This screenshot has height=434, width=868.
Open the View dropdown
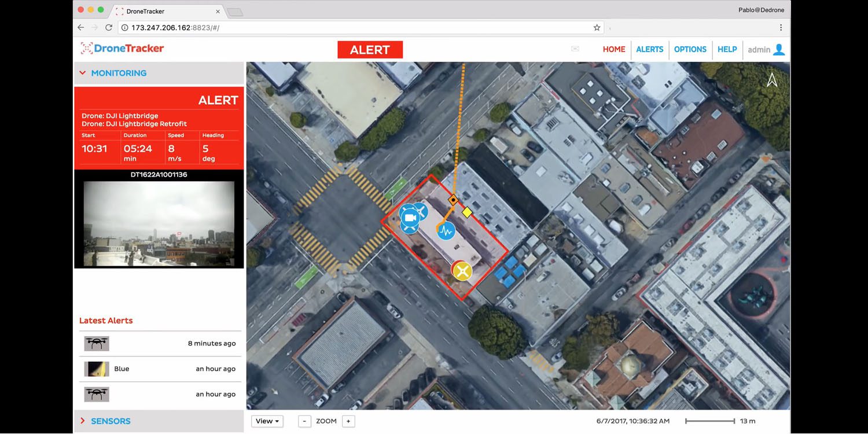coord(267,421)
